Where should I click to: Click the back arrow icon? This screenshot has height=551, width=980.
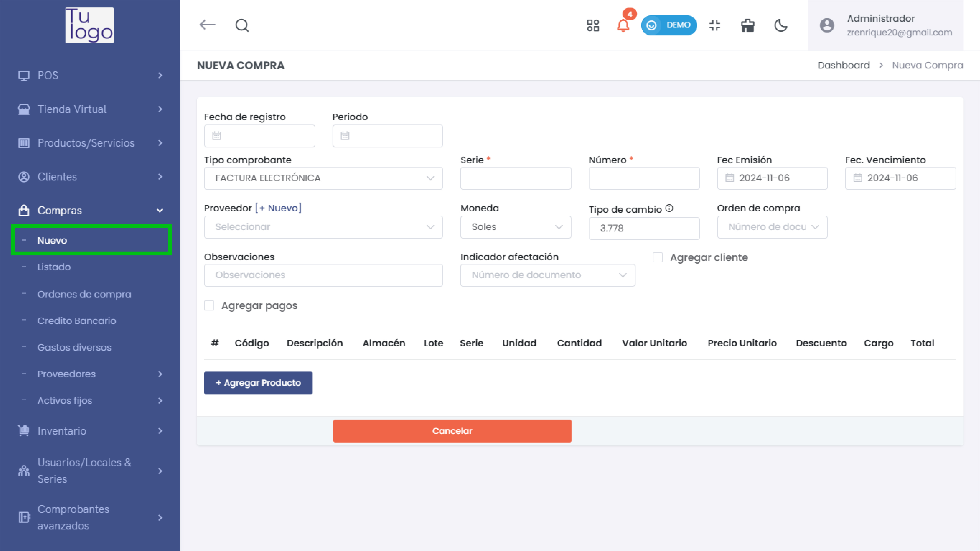[207, 25]
